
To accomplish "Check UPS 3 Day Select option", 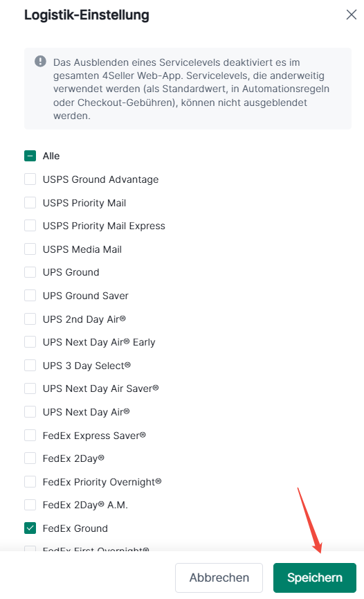I will click(x=30, y=365).
